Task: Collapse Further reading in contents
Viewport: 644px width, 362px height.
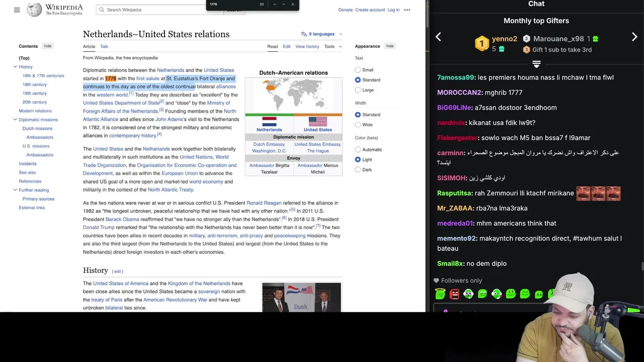Action: point(15,190)
